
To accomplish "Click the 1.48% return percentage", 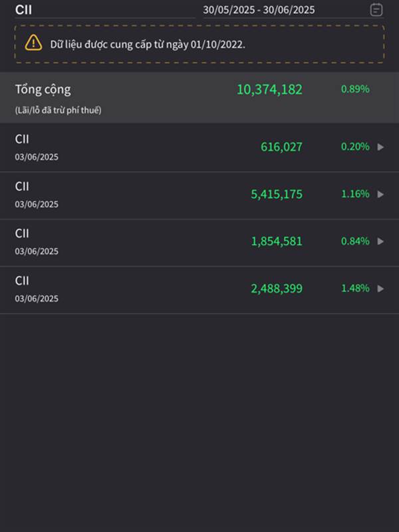I will (x=355, y=288).
